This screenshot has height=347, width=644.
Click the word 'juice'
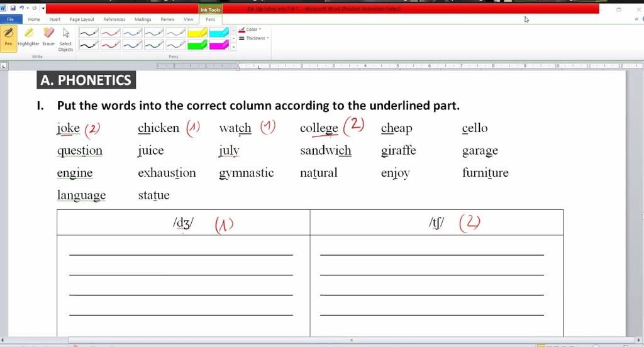click(x=151, y=151)
